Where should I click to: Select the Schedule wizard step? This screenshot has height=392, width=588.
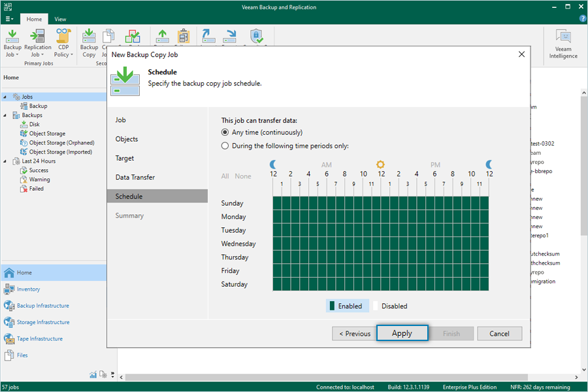(x=157, y=196)
